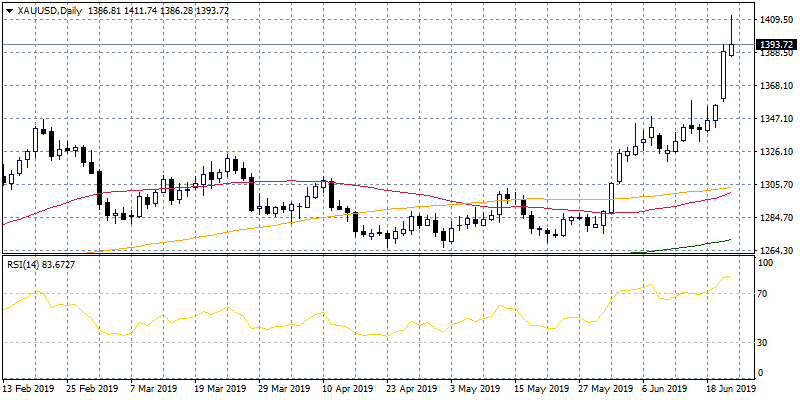Screen dimensions: 800x400
Task: Click the 1326.10 price axis label
Action: (x=776, y=152)
